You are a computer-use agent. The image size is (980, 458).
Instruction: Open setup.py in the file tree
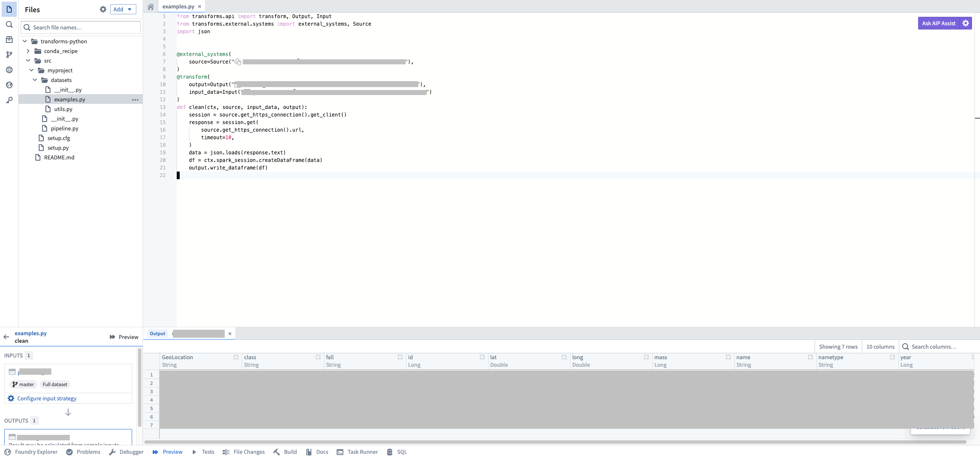point(58,148)
